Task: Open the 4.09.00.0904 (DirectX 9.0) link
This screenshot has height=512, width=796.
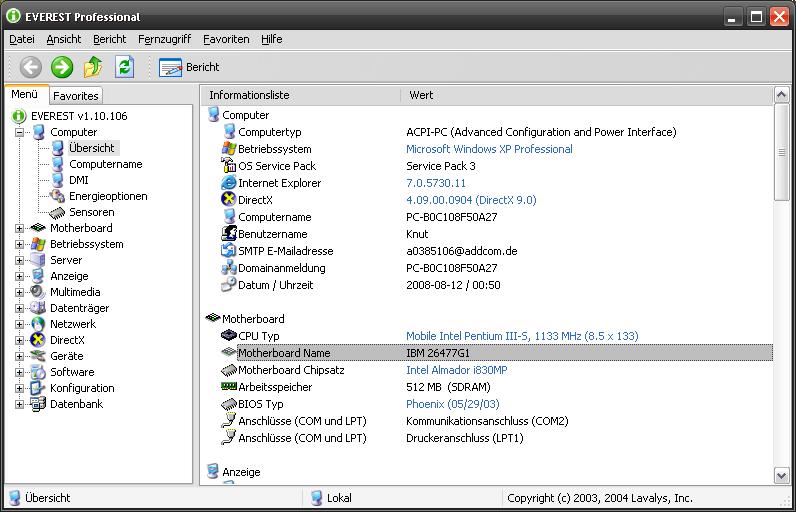Action: click(x=471, y=200)
